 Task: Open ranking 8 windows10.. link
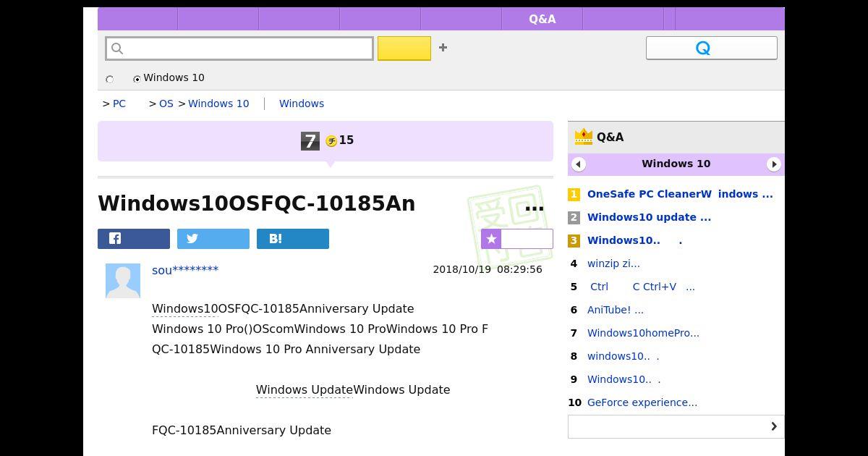tap(623, 356)
